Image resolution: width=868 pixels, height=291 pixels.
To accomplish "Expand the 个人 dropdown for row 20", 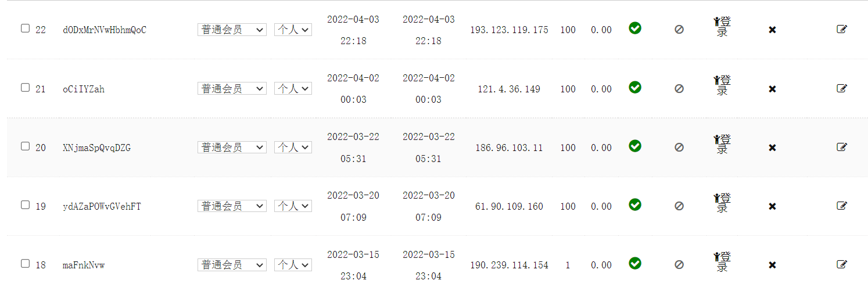I will tap(293, 148).
